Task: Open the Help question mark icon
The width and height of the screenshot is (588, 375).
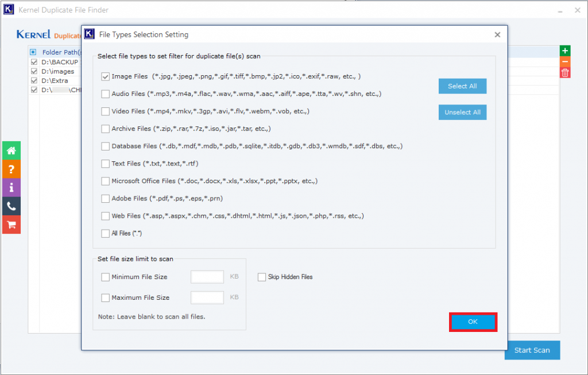Action: (11, 169)
